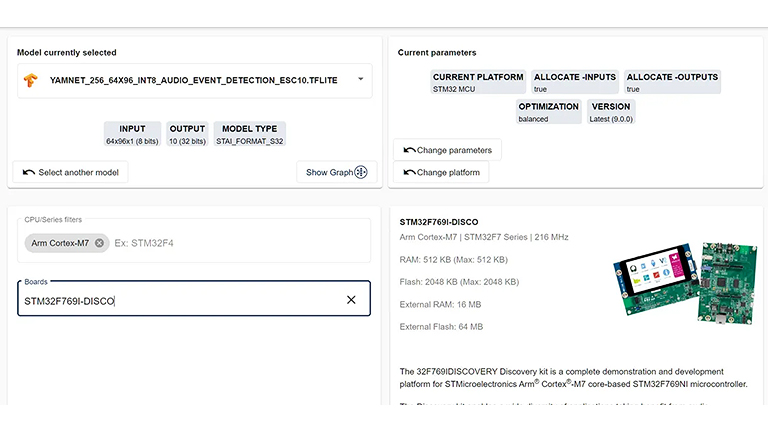Image resolution: width=768 pixels, height=432 pixels.
Task: Click the undo arrow on Change parameters
Action: pos(409,150)
